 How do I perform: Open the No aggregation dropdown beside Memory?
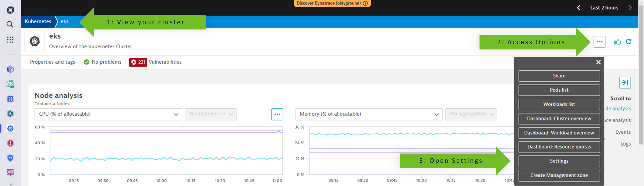[471, 114]
